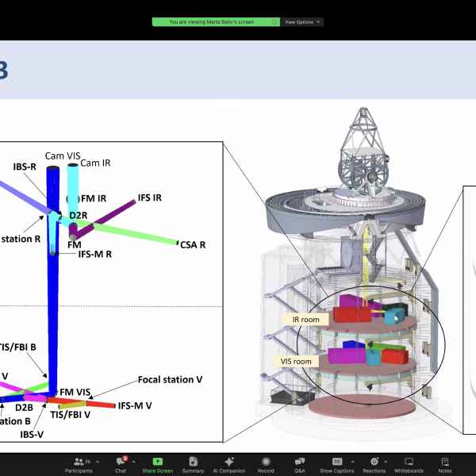Expand the arrow next to Chat

click(x=133, y=461)
